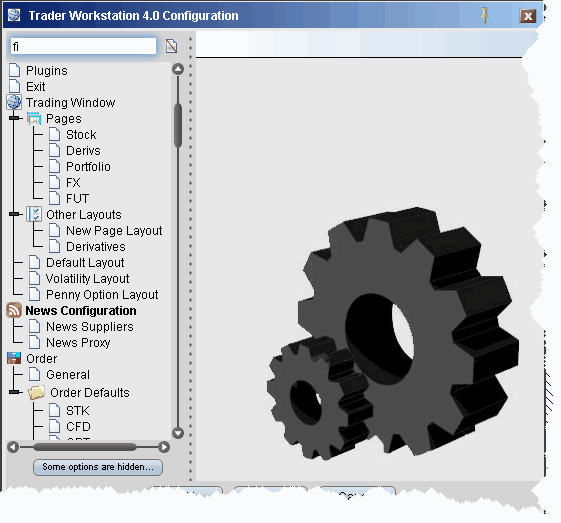
Task: Collapse the Order Defaults tree node
Action: click(14, 392)
